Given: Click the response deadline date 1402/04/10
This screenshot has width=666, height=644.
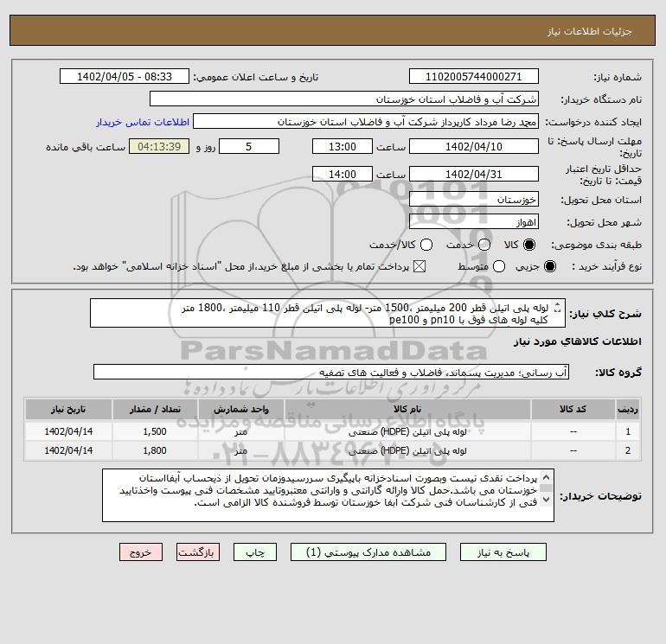Looking at the screenshot, I should 474,147.
